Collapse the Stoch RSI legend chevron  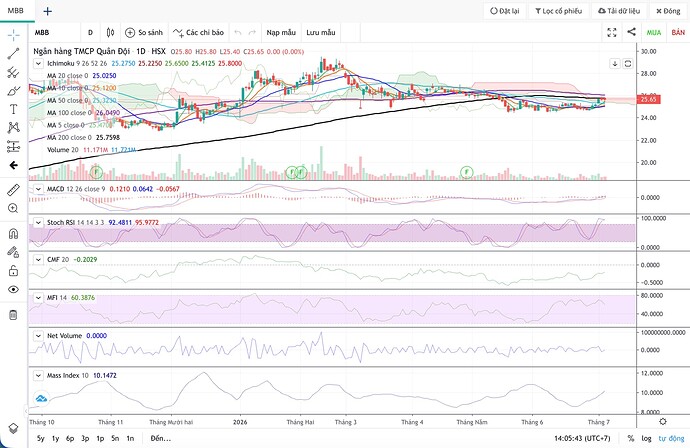pos(38,222)
